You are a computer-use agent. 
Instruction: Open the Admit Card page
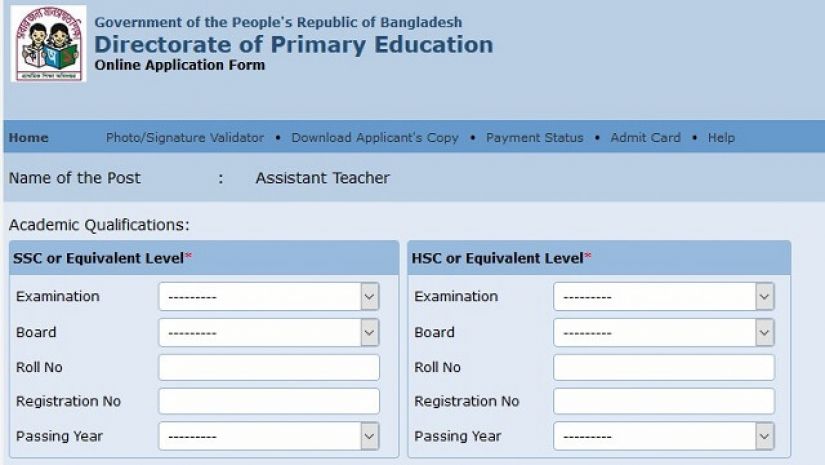coord(645,138)
